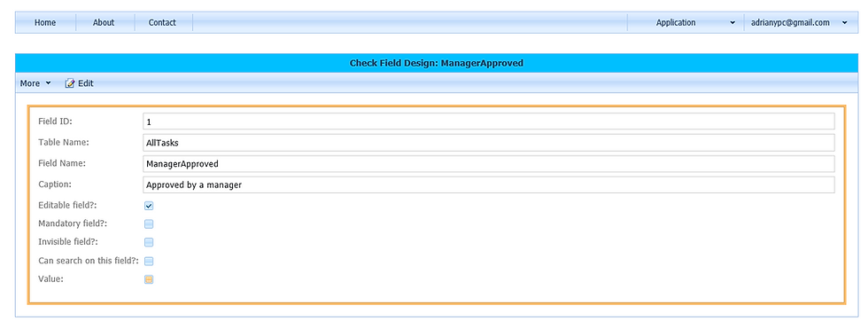
Task: Click the "Caption:" label
Action: 55,184
